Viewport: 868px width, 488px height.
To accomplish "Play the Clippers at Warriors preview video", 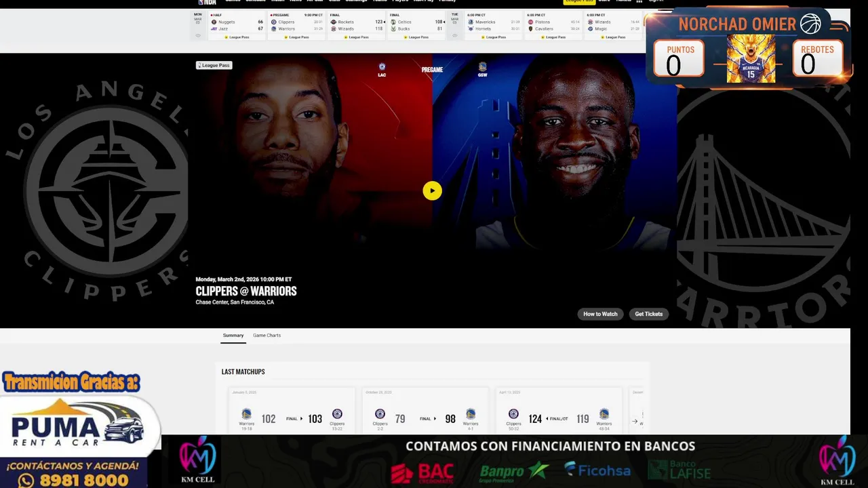I will 432,190.
